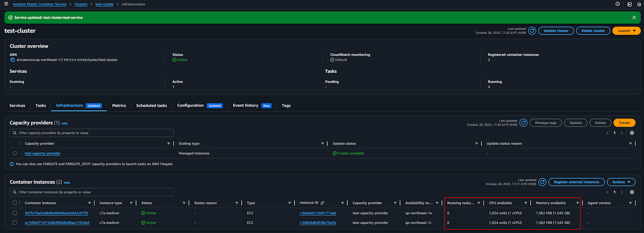Screen dimensions: 644x233
Task: Click the search icon in container instances filter
Action: [x=15, y=192]
